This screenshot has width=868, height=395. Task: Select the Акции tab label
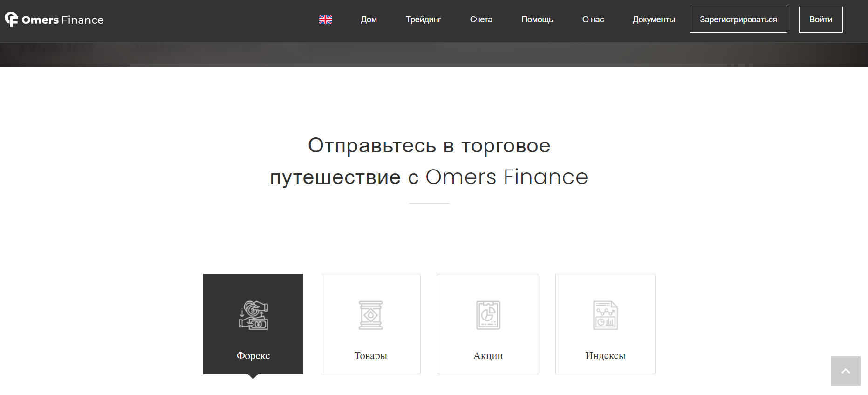click(x=488, y=356)
